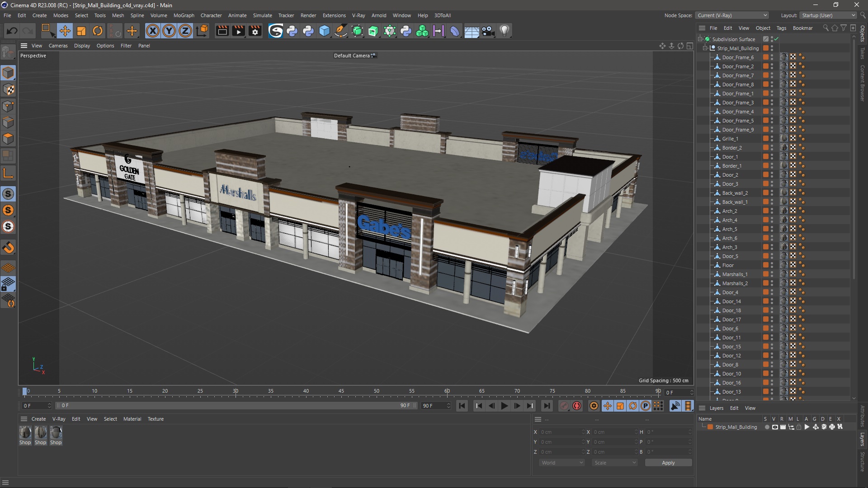The height and width of the screenshot is (488, 868).
Task: Click the Scale tool icon
Action: pos(81,31)
